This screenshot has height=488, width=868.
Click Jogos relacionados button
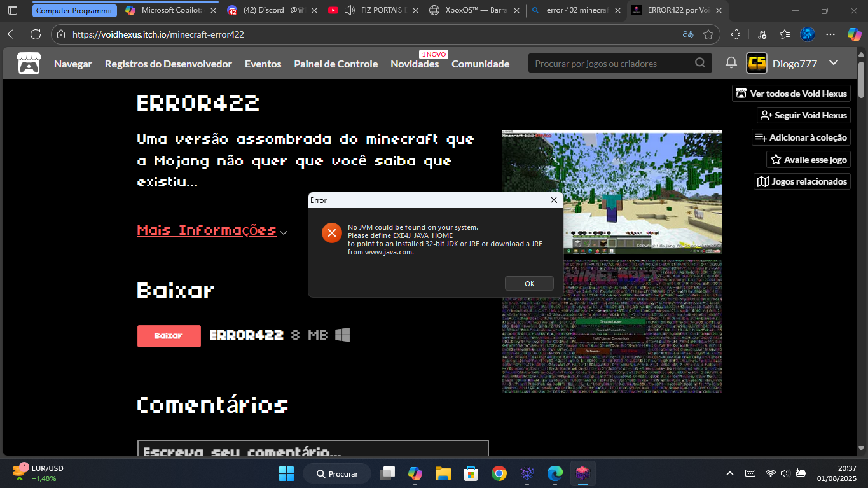click(x=803, y=181)
